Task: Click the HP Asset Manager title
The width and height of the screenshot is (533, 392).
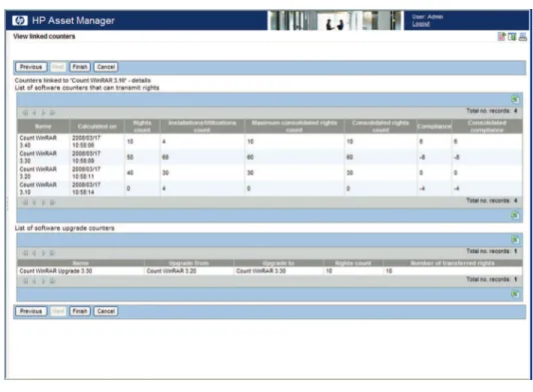Action: click(73, 21)
